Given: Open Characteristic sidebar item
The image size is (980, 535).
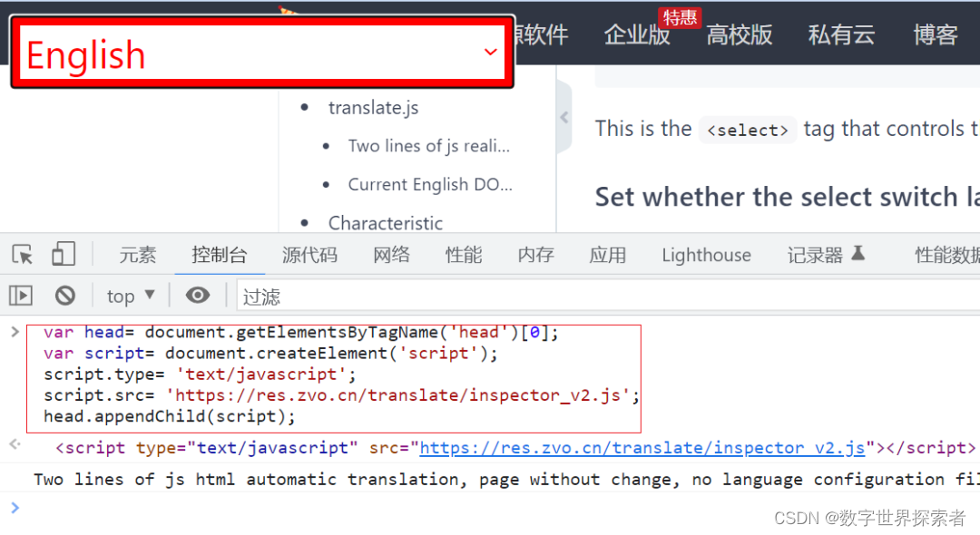Looking at the screenshot, I should [386, 223].
